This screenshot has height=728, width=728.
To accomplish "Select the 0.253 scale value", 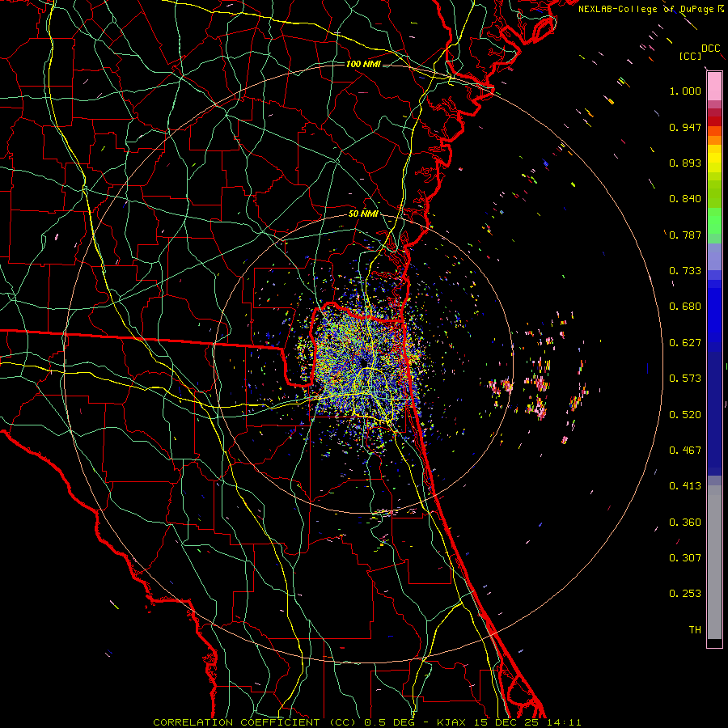I will click(685, 594).
